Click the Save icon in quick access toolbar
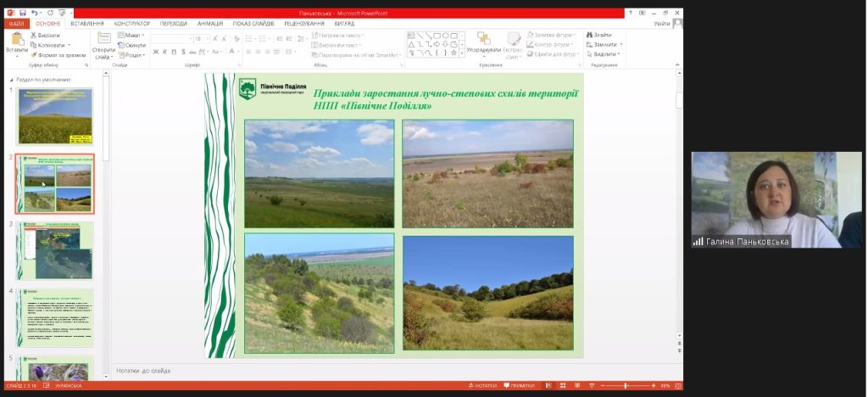The height and width of the screenshot is (397, 868). 23,13
